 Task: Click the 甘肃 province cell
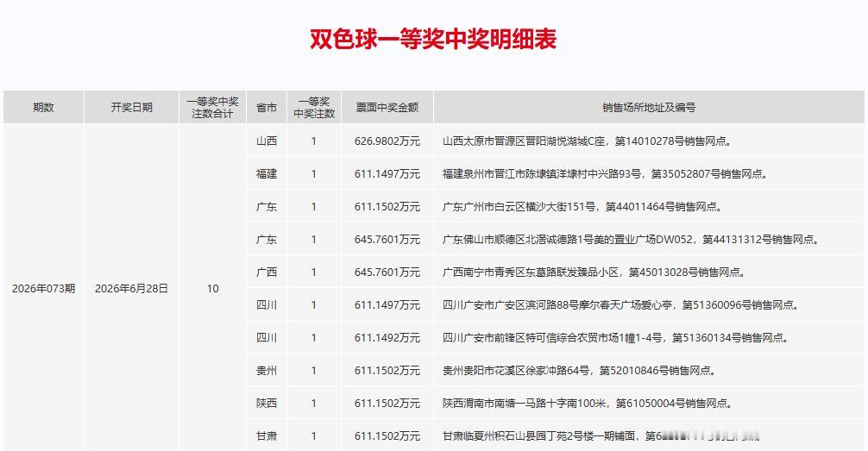pyautogui.click(x=267, y=436)
